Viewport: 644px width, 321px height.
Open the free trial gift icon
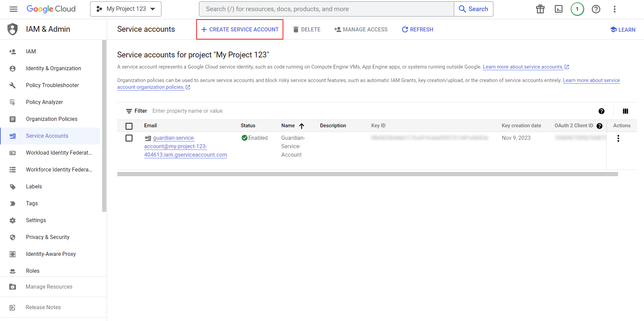tap(540, 9)
